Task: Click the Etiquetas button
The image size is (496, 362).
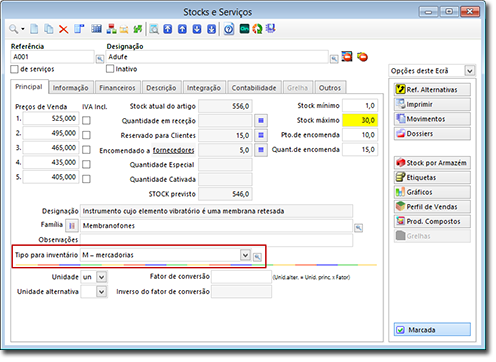Action: coord(432,177)
